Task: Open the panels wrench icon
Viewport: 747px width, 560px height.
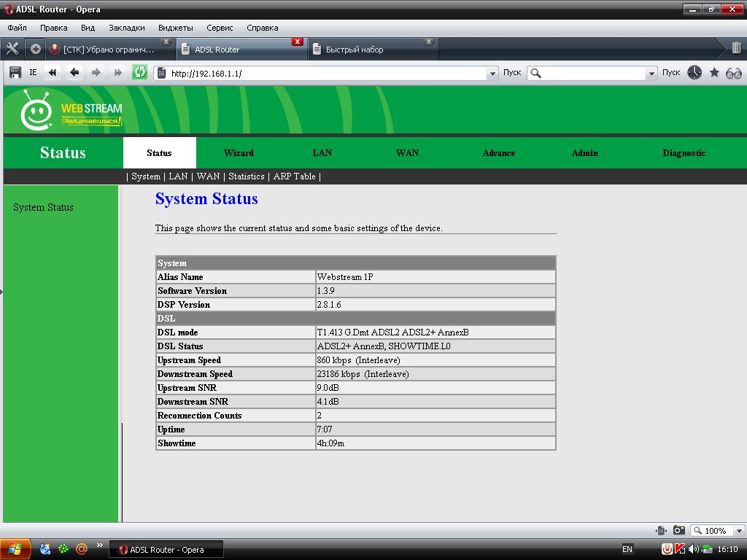Action: click(x=12, y=49)
